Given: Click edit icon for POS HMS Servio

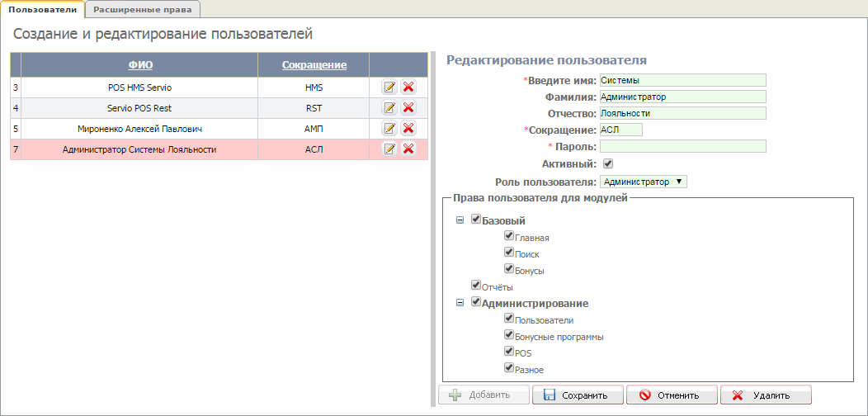Looking at the screenshot, I should 389,87.
